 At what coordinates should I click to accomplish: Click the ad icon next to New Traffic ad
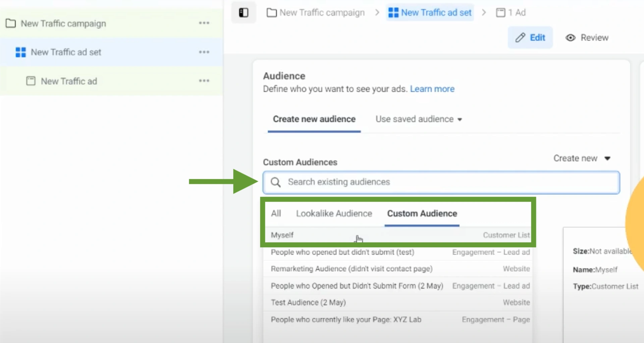[31, 81]
